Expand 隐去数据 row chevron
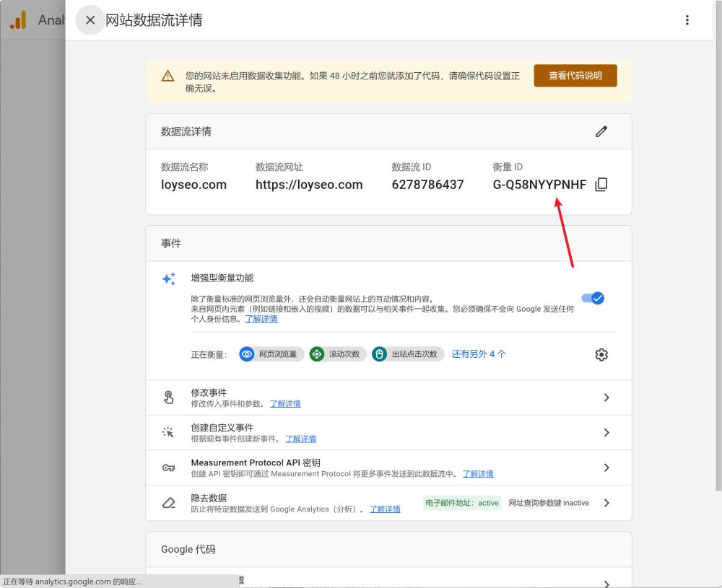Screen dimensions: 722x588 click(606, 503)
